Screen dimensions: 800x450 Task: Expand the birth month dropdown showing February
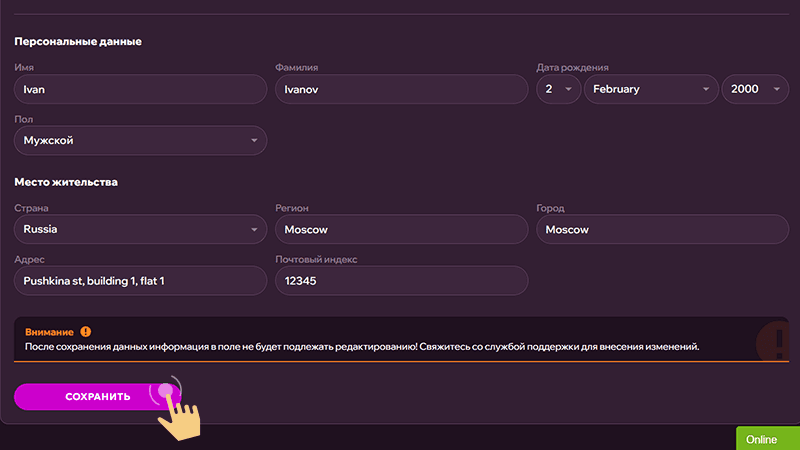650,89
